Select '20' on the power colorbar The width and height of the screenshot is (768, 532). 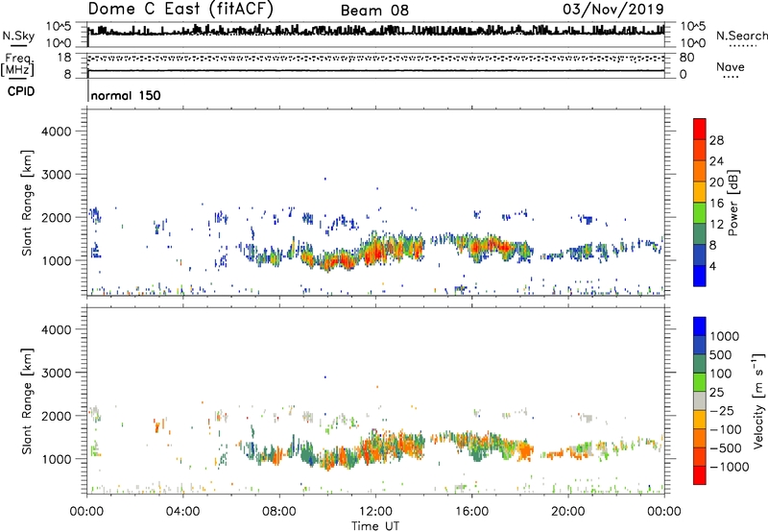(716, 182)
